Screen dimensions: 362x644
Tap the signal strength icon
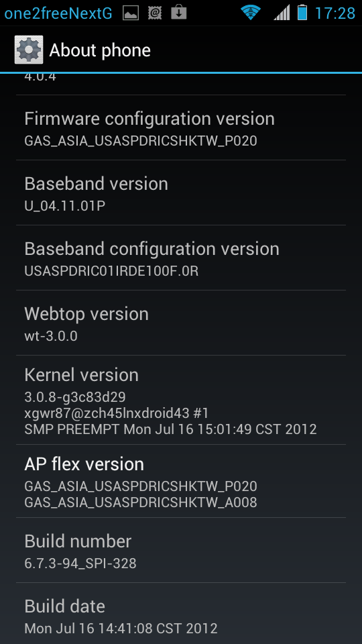click(x=282, y=13)
